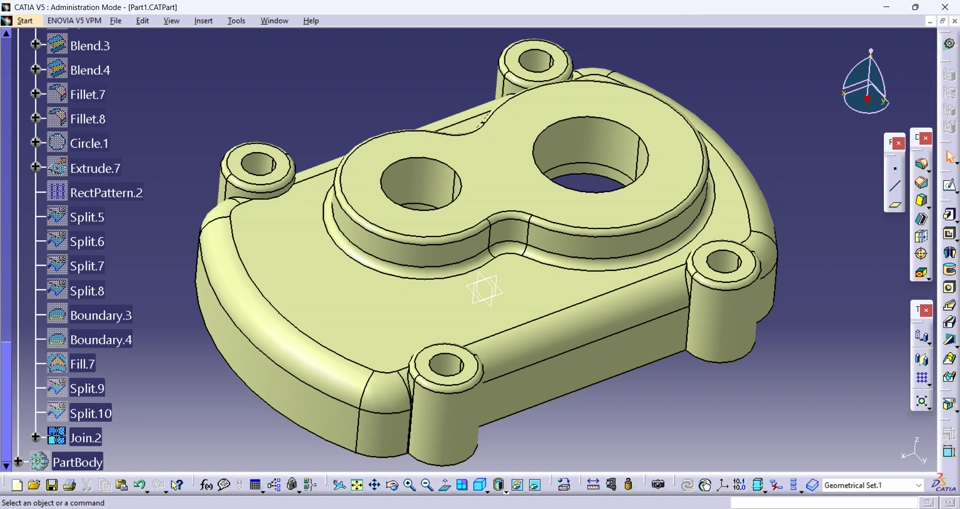960x509 pixels.
Task: Click the compass in the viewport corner
Action: click(x=864, y=81)
